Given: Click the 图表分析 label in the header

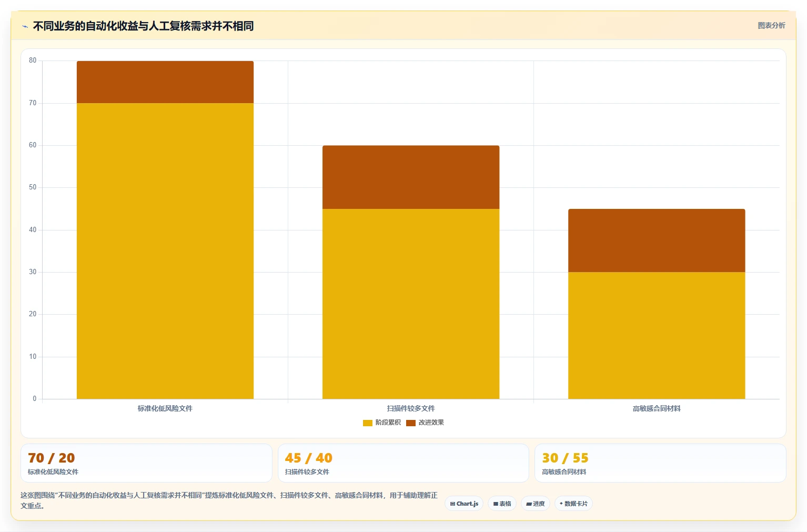Looking at the screenshot, I should [x=771, y=25].
